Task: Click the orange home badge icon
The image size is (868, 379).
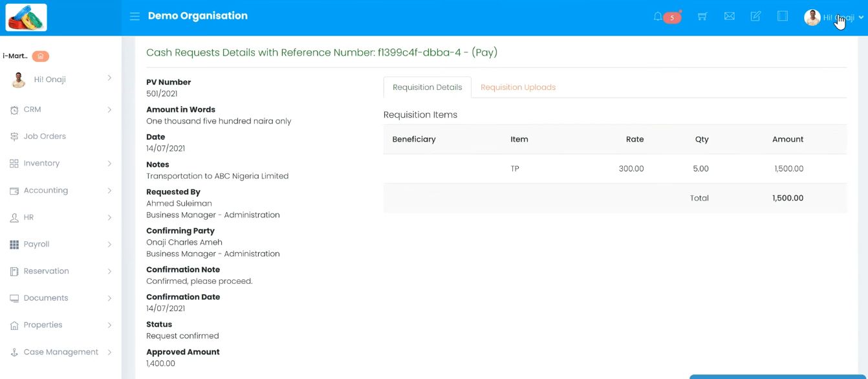Action: (41, 56)
